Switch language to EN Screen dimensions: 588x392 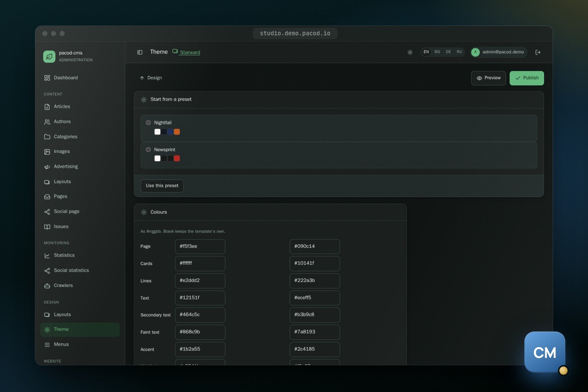coord(426,52)
